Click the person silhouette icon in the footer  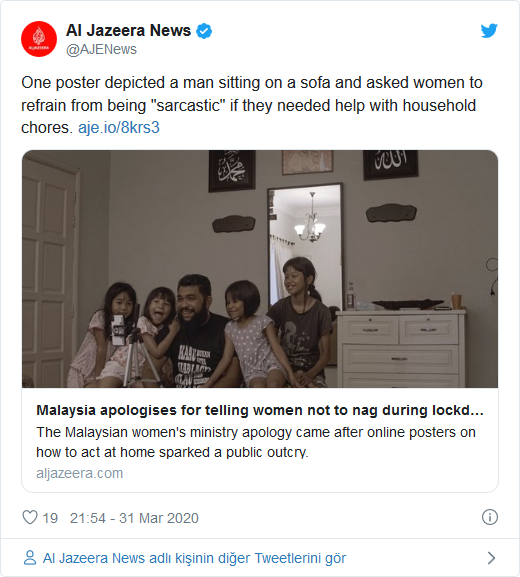point(30,557)
